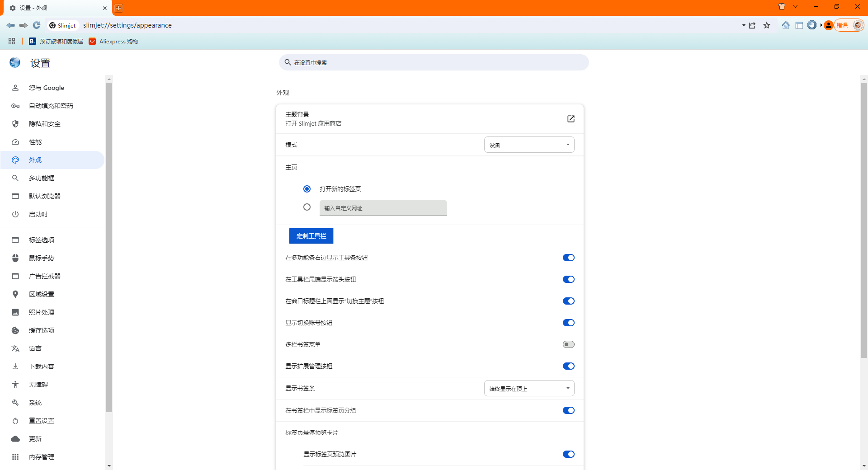This screenshot has height=470, width=868.
Task: Click the chevron dropdown in the title bar
Action: (795, 7)
